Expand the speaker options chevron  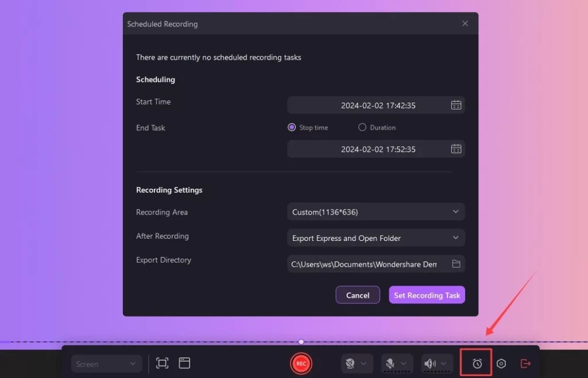coord(444,364)
